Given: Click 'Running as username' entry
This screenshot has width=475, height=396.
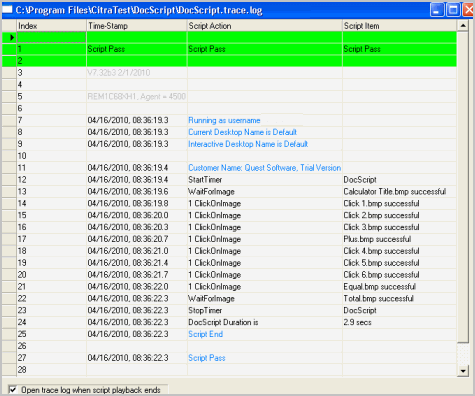Looking at the screenshot, I should click(x=224, y=120).
